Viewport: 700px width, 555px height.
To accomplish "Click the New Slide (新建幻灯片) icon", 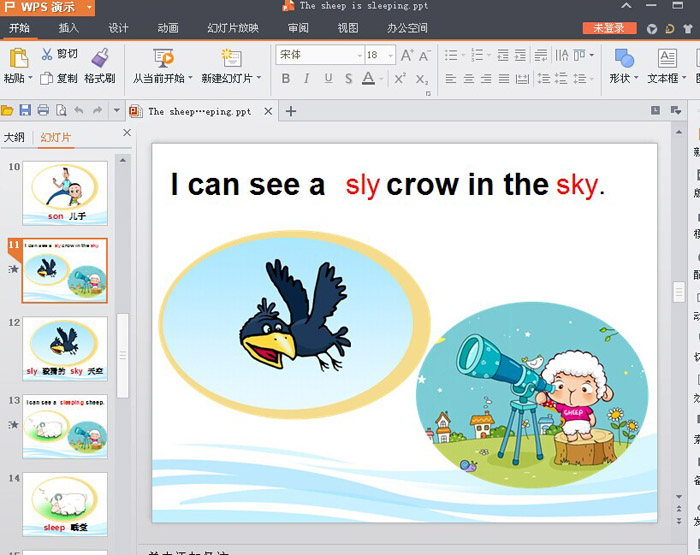I will pyautogui.click(x=231, y=58).
